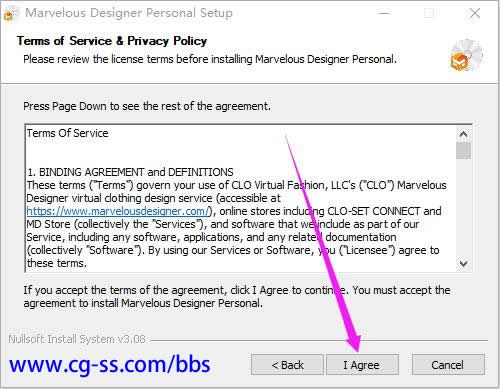Click the BINDING AGREEMENT and DEFINITIONS heading line

point(130,172)
